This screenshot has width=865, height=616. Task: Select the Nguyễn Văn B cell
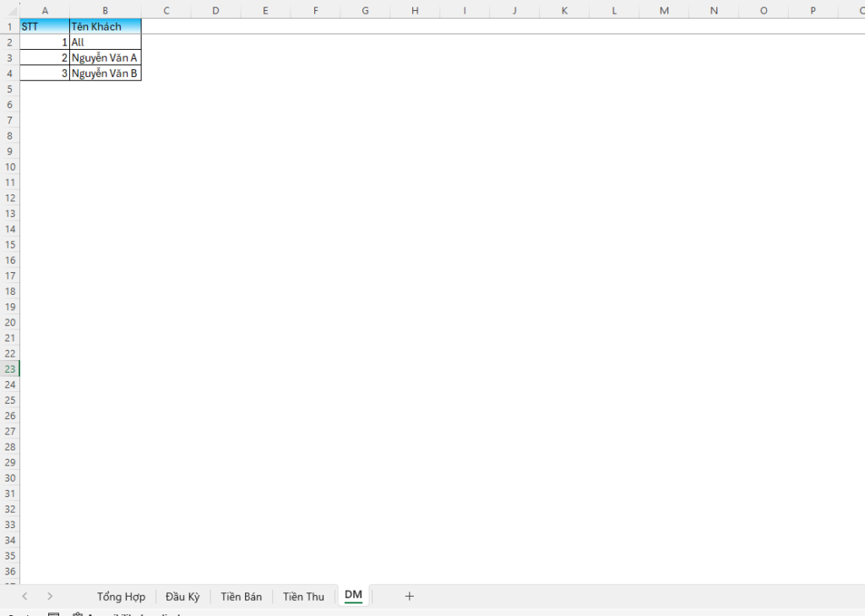click(105, 74)
